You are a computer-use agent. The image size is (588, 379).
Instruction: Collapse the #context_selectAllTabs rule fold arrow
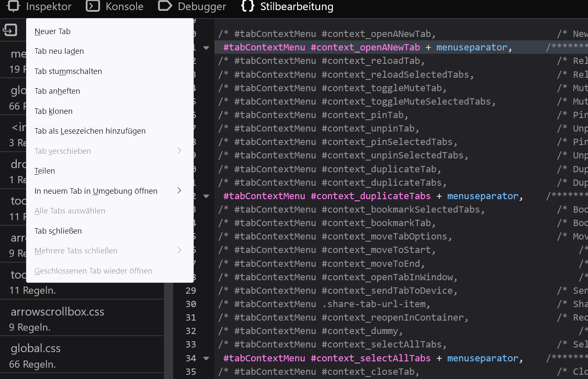pyautogui.click(x=206, y=358)
